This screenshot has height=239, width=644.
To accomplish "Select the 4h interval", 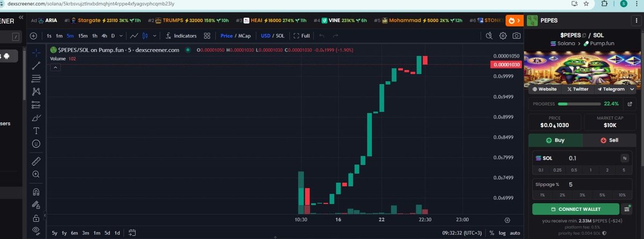I will click(x=105, y=36).
